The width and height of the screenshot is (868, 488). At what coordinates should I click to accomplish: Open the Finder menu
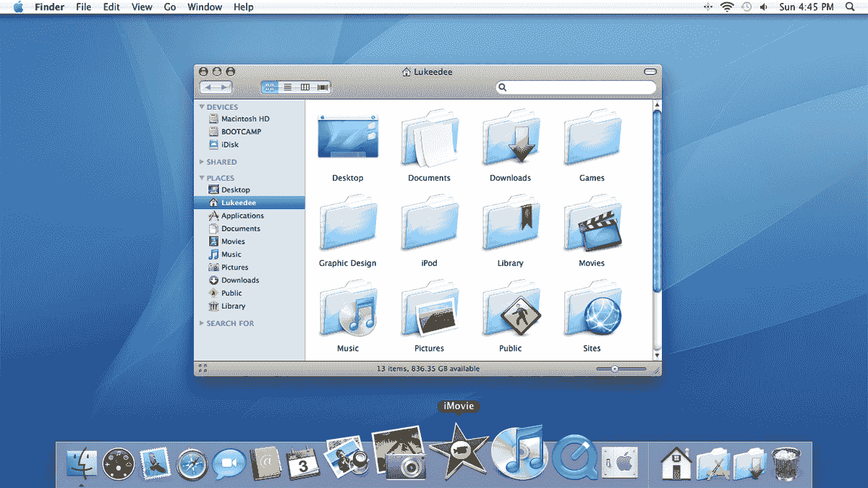tap(49, 7)
